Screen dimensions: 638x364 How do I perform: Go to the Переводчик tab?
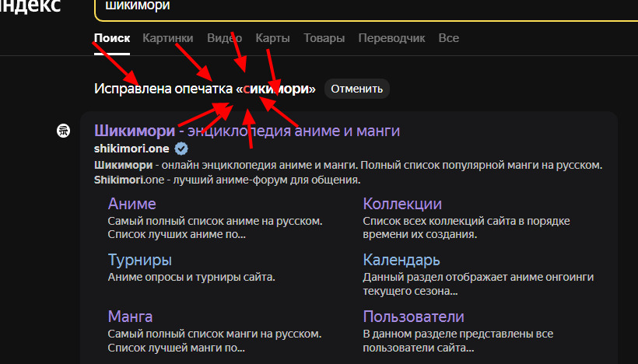point(391,38)
